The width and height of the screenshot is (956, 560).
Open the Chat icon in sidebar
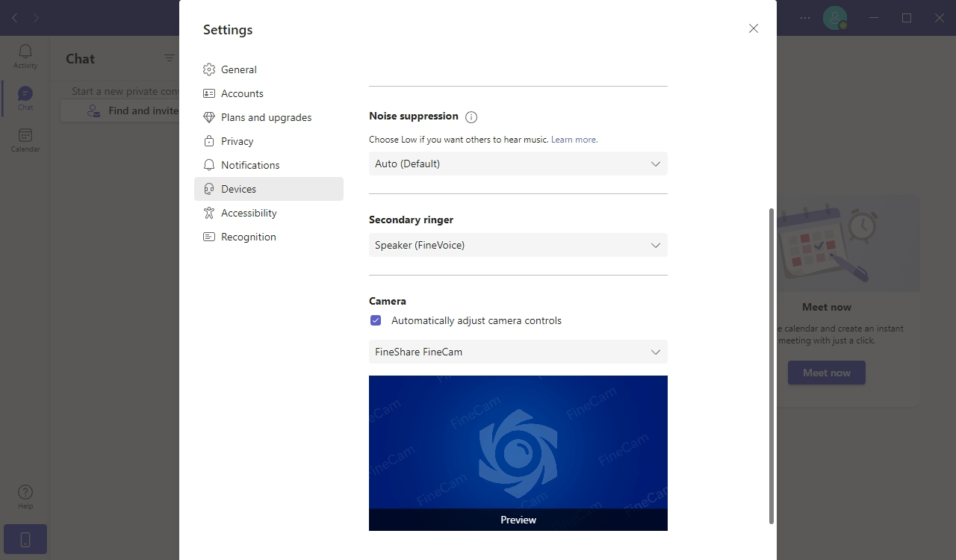[x=25, y=98]
